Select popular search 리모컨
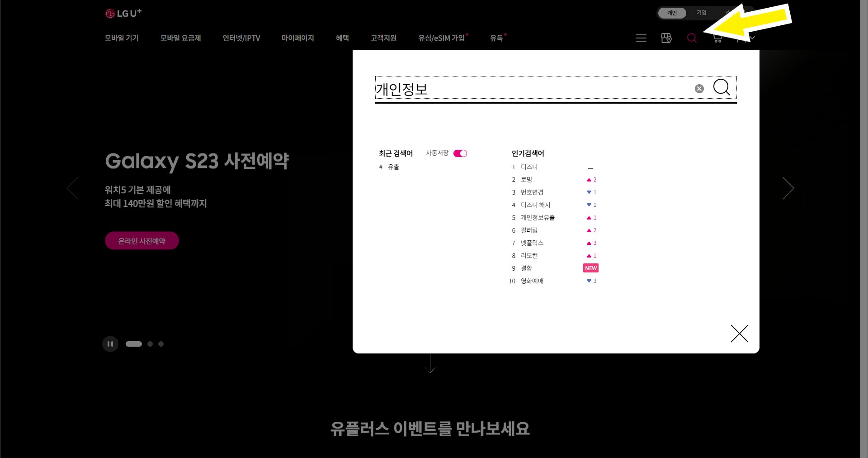 tap(529, 256)
